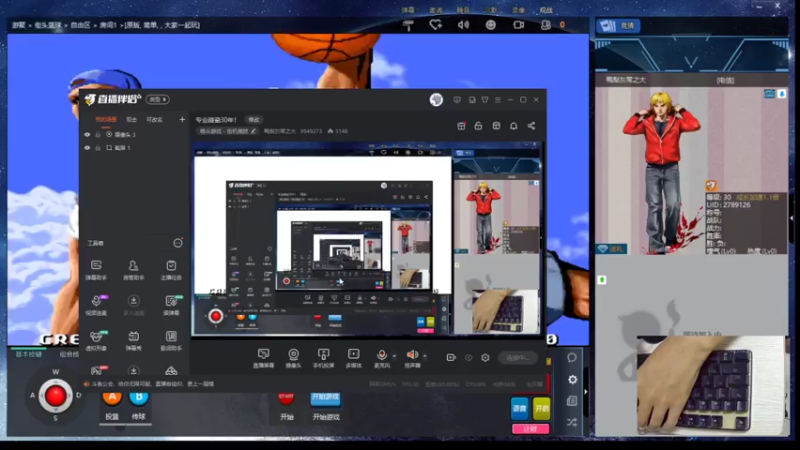
Task: Click the 送礼 gift button on player card
Action: tap(611, 248)
